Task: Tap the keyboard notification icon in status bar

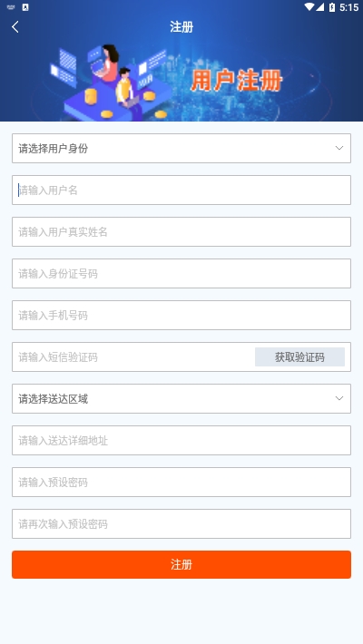Action: [11, 7]
